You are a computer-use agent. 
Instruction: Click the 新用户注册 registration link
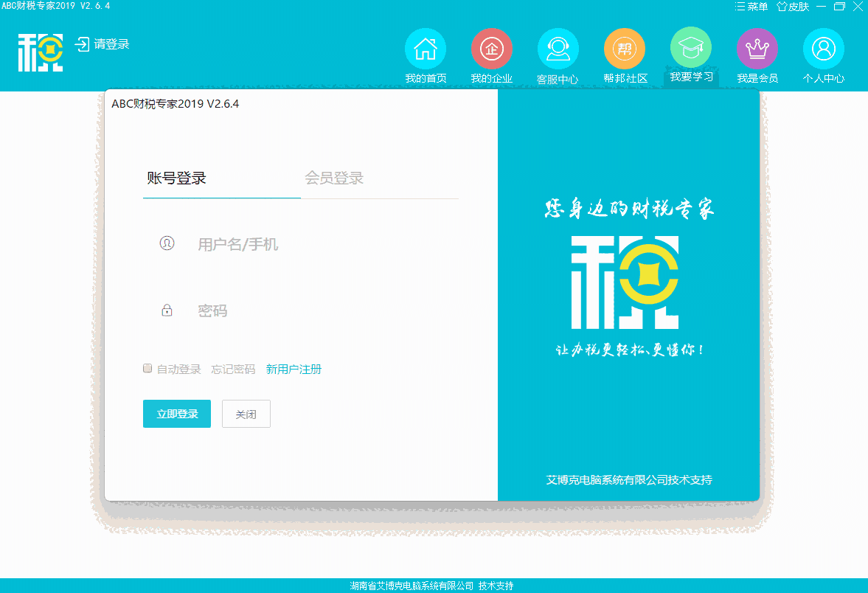point(294,370)
